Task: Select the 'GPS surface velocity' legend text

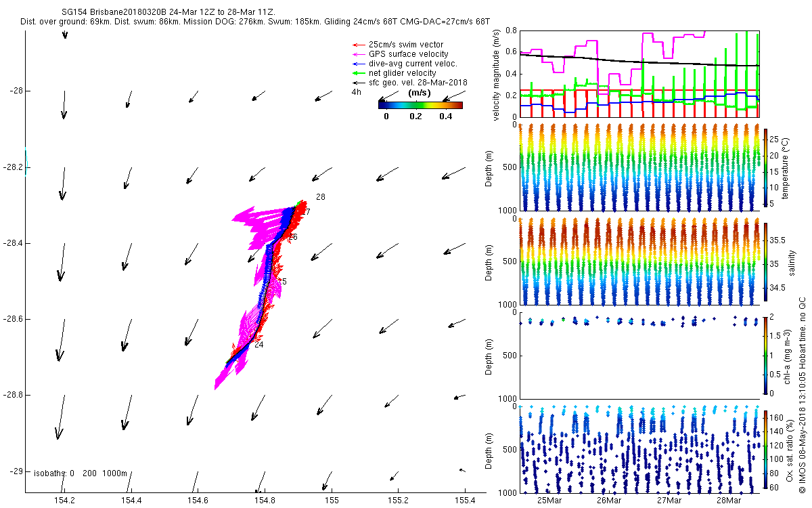Action: point(408,54)
